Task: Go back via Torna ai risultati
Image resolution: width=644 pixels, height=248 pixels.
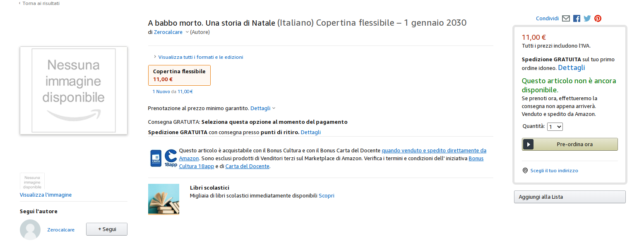Action: 39,3
